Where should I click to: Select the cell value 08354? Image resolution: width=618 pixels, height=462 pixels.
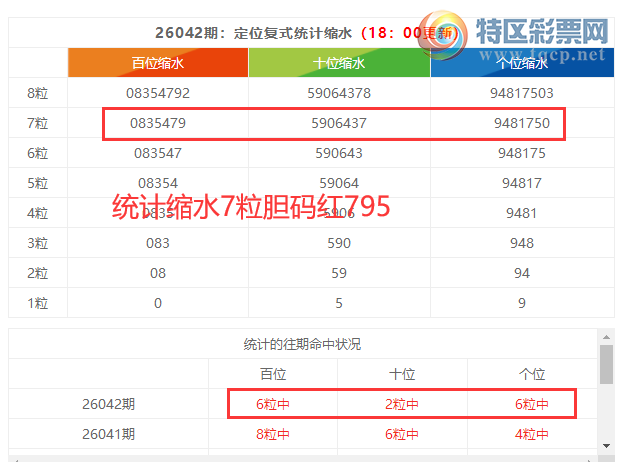click(158, 183)
